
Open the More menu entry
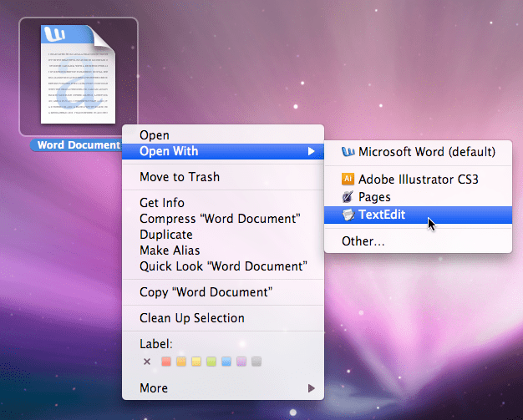[223, 388]
